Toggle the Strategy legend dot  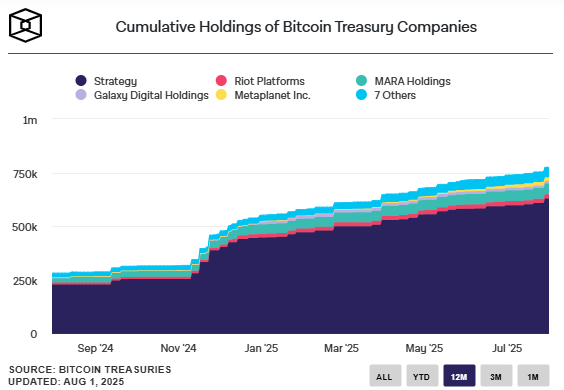pos(81,81)
